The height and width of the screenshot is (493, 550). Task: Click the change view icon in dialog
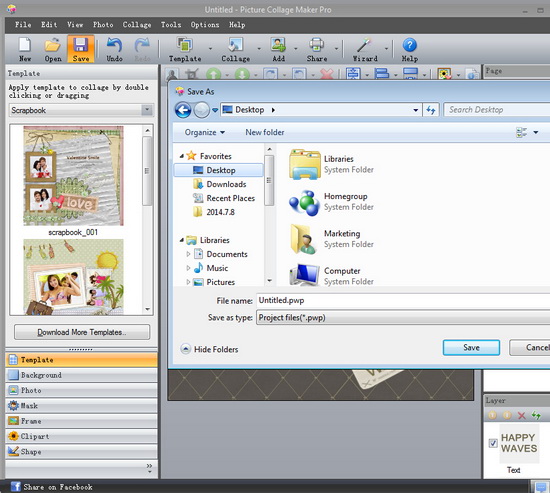(521, 132)
